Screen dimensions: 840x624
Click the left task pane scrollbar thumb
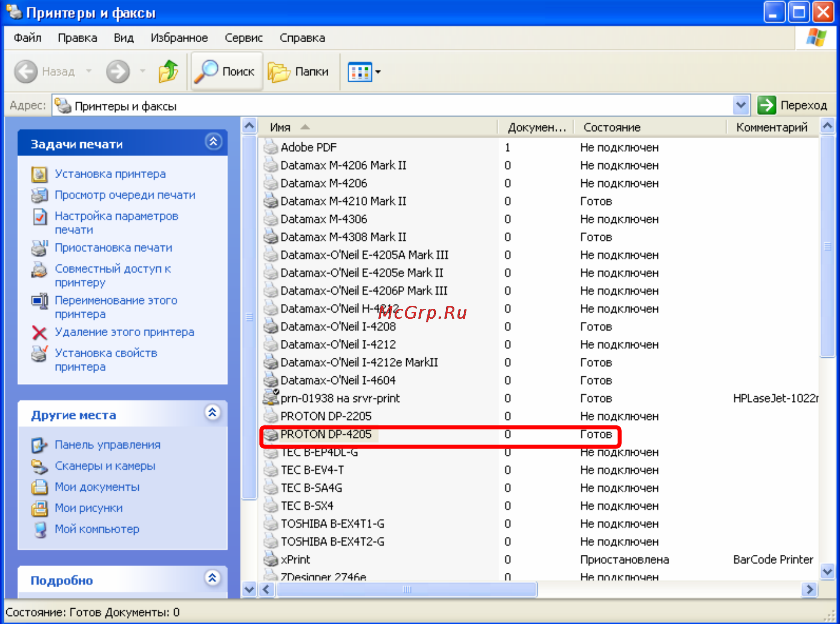pyautogui.click(x=249, y=317)
